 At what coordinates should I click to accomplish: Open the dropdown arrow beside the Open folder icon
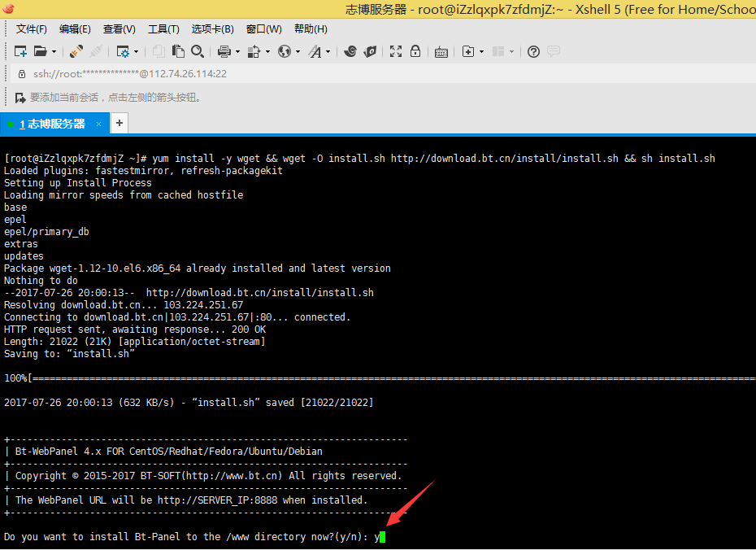coord(54,52)
